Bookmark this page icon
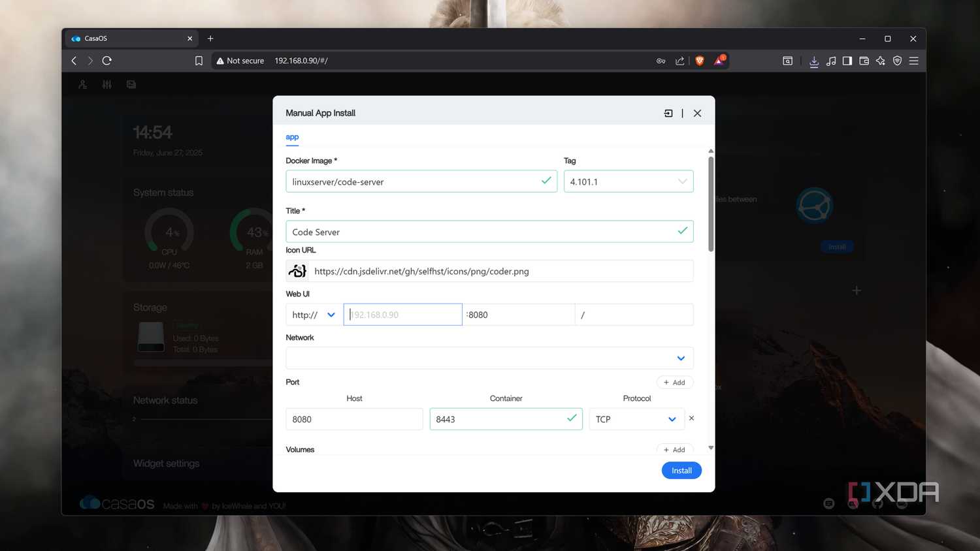Image resolution: width=980 pixels, height=551 pixels. point(199,61)
